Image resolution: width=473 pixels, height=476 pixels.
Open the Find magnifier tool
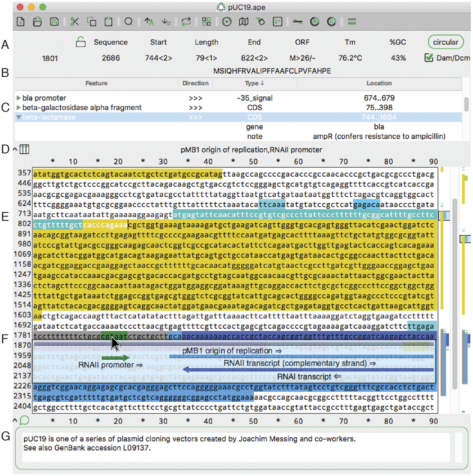pyautogui.click(x=128, y=22)
